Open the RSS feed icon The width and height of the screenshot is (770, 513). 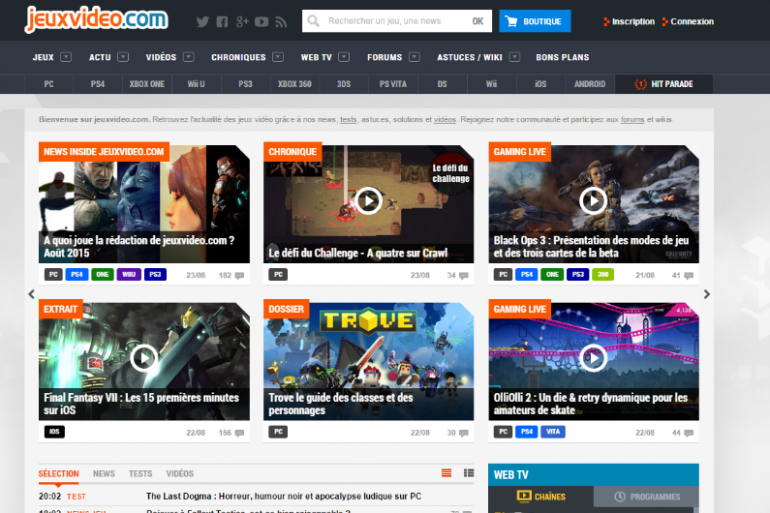pyautogui.click(x=281, y=22)
